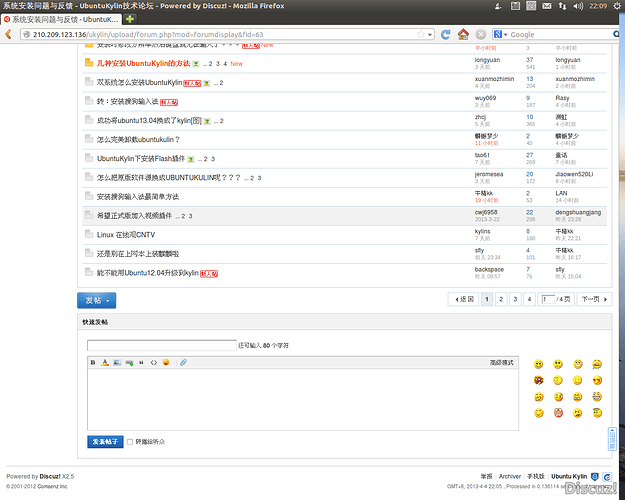Reload the page with refresh icon
Image resolution: width=625 pixels, height=500 pixels.
[446, 34]
